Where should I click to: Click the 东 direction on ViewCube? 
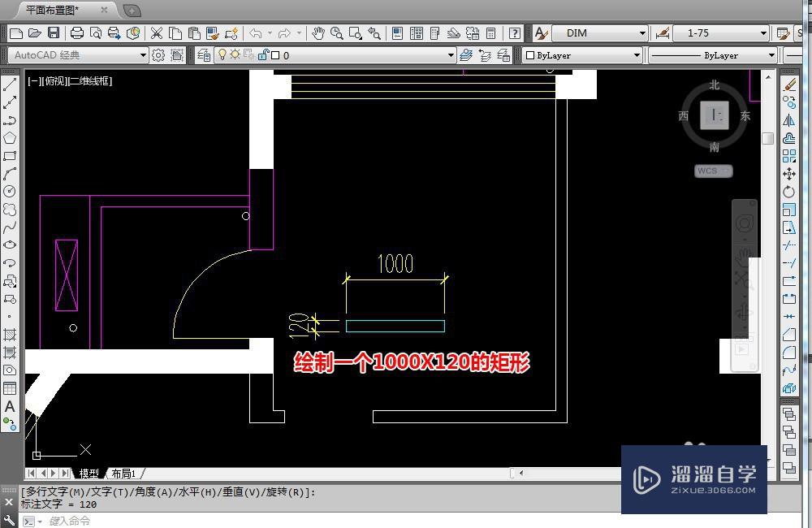coord(745,115)
